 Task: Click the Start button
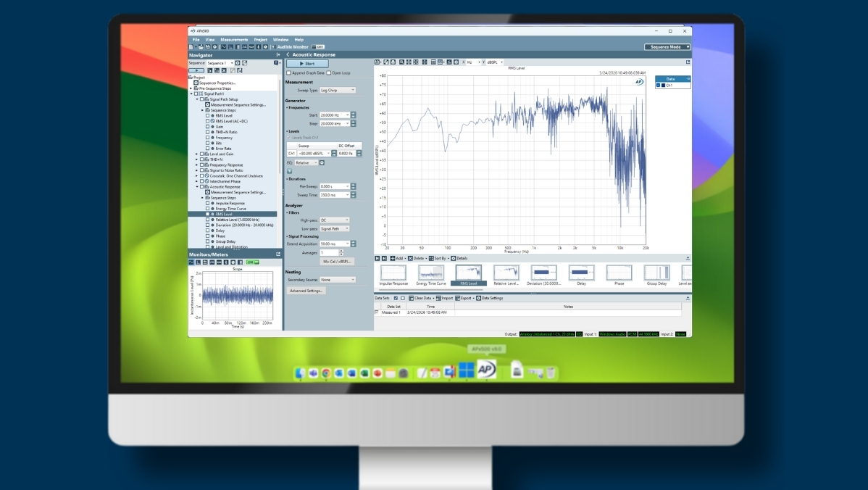pos(307,64)
